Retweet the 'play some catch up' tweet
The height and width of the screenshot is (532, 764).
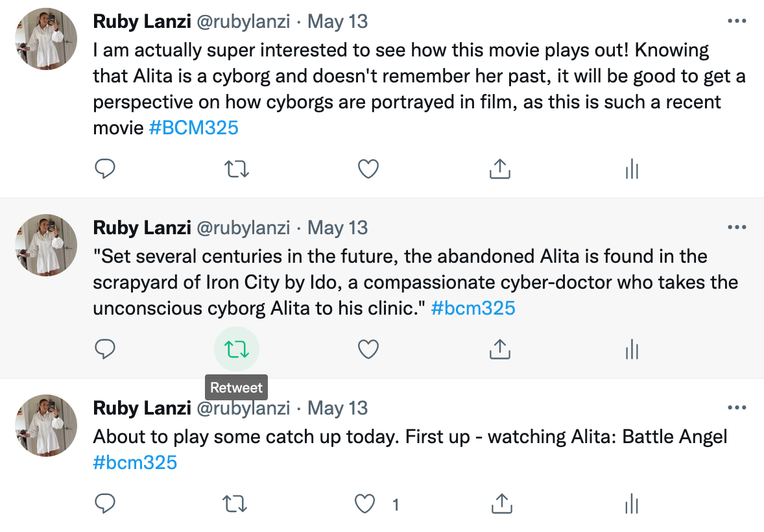(237, 503)
